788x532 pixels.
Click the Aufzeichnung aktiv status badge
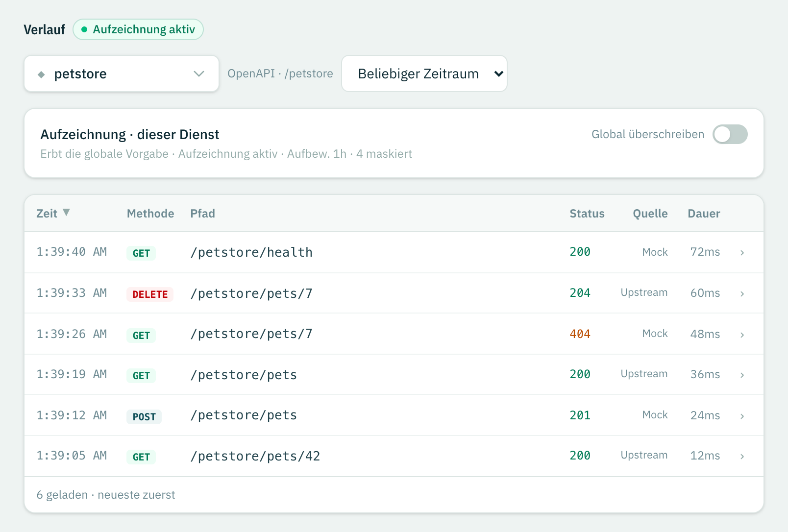point(138,29)
